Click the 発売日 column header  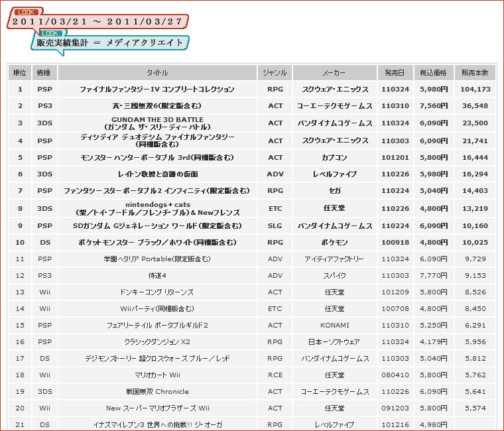[x=395, y=73]
